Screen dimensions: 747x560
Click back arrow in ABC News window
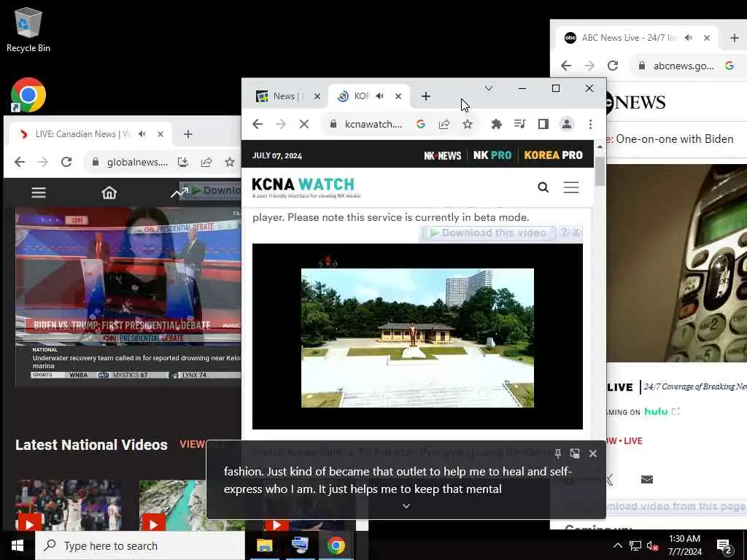tap(566, 66)
